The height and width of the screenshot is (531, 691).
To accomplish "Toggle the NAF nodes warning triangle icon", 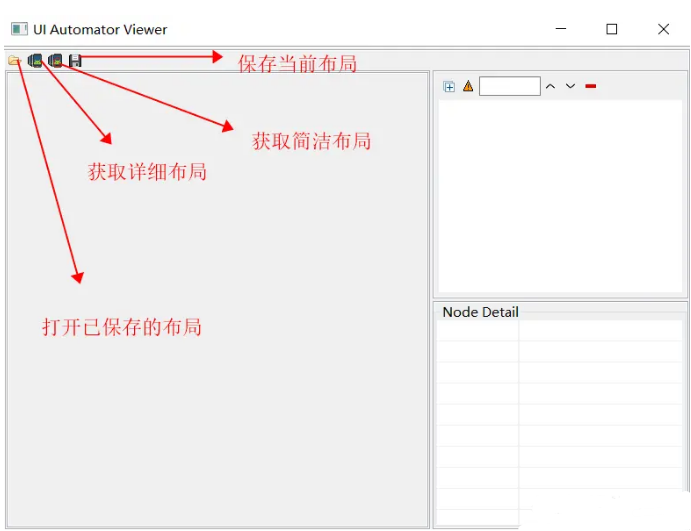I will [468, 86].
